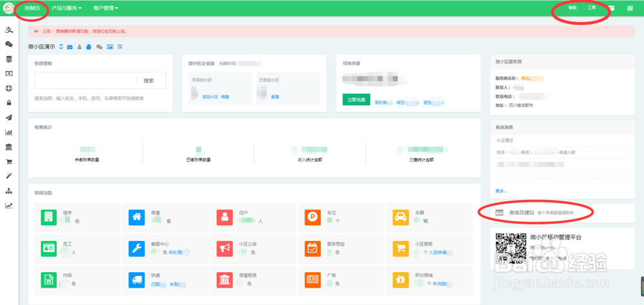644x305 pixels.
Task: Open the money bill sidebar icon
Action: coord(8,74)
